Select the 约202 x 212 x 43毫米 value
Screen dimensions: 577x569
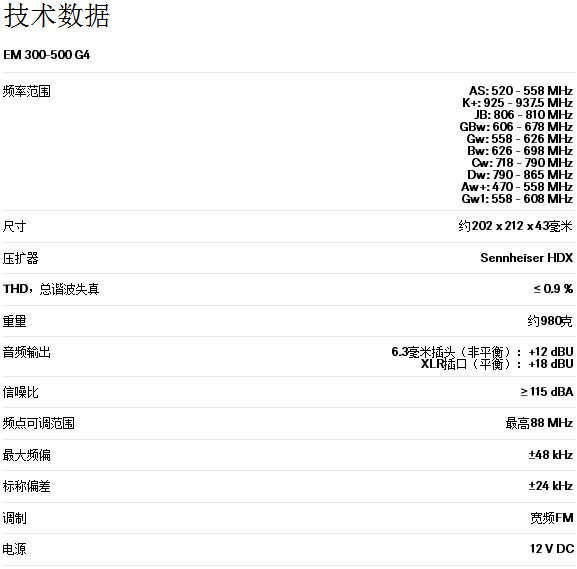(x=516, y=226)
